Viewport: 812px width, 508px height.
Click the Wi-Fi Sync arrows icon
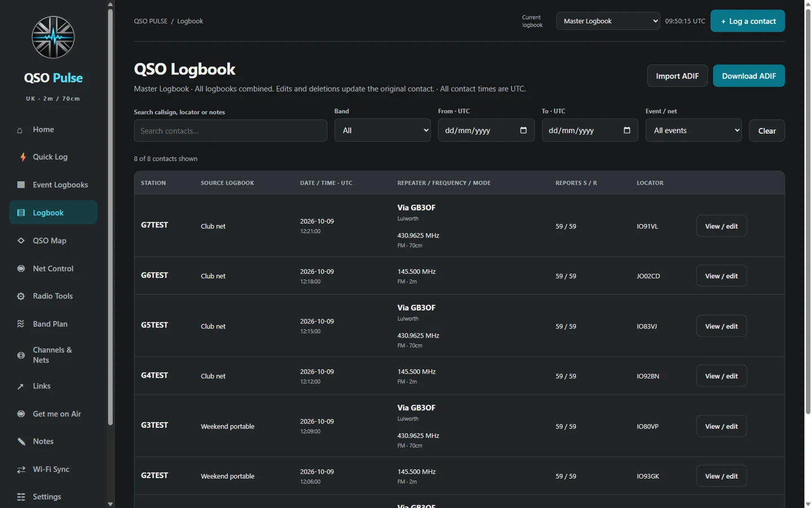(x=21, y=470)
